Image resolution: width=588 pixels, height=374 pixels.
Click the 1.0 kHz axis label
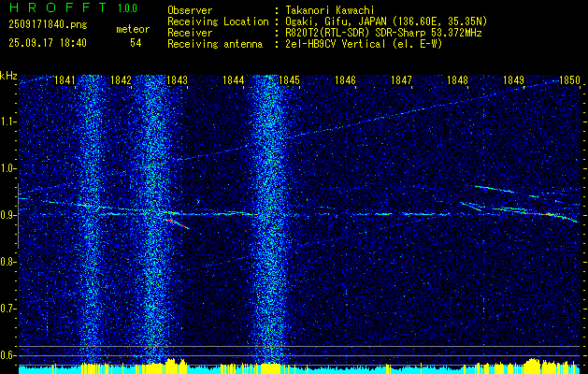[x=8, y=168]
